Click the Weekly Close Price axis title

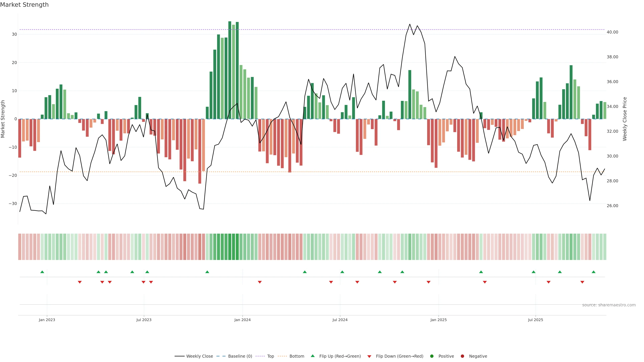coord(625,119)
